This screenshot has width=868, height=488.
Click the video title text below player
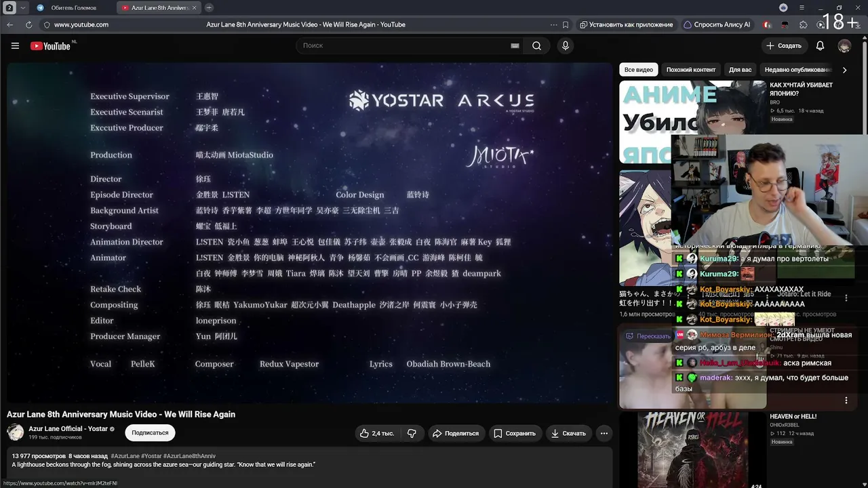click(x=121, y=414)
